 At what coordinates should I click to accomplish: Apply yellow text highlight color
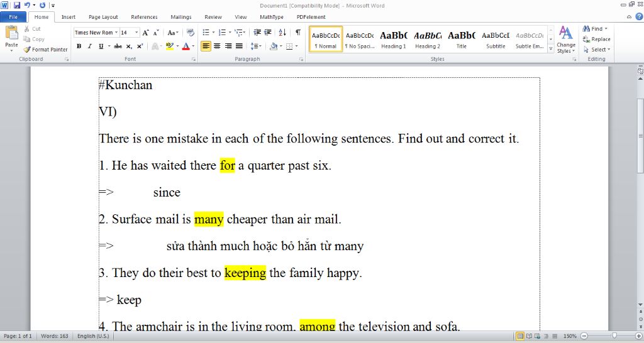[170, 46]
